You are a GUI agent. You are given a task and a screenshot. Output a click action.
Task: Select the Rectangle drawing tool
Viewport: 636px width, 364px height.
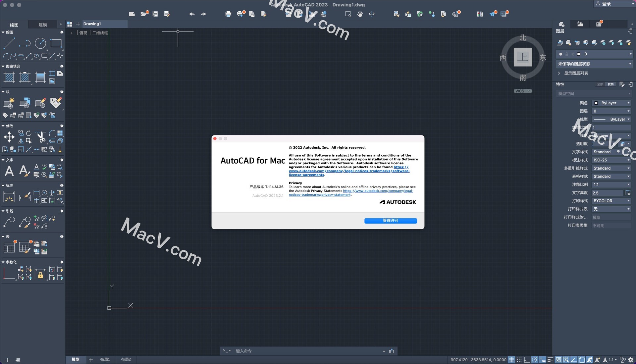point(56,43)
